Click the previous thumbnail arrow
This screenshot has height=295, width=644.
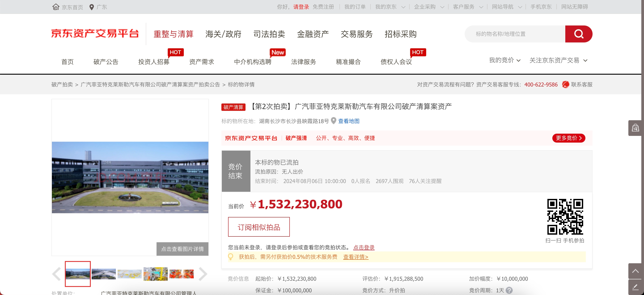57,274
